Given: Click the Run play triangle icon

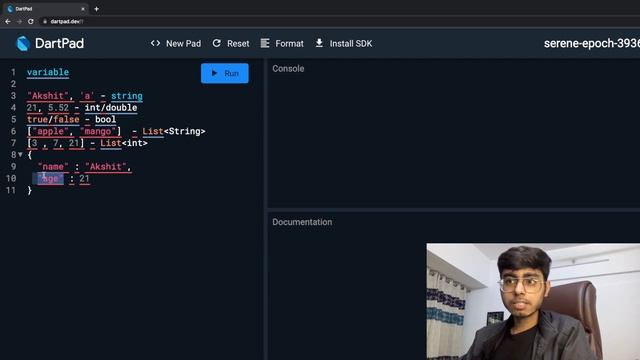Looking at the screenshot, I should point(214,73).
